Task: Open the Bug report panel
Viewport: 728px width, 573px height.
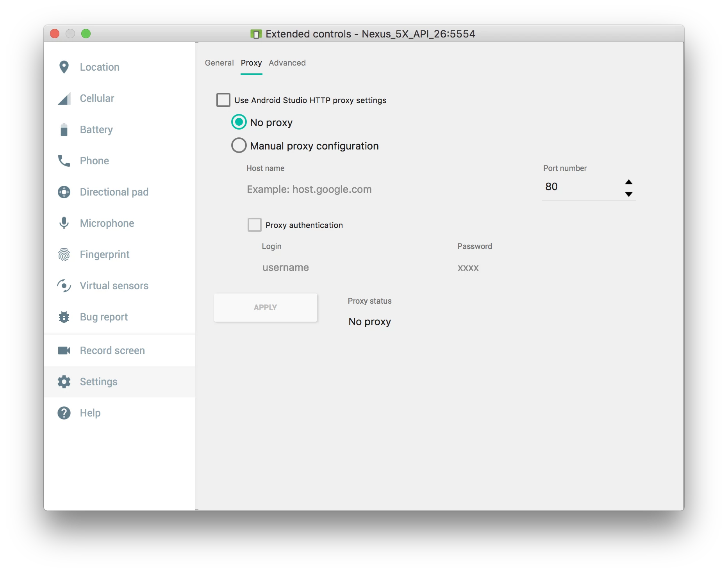Action: [x=120, y=317]
